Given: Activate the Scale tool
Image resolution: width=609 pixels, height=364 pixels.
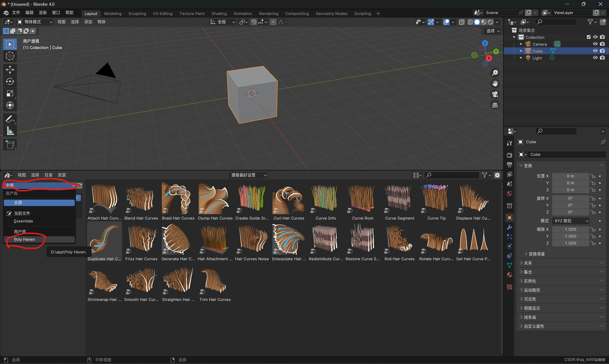Looking at the screenshot, I should pyautogui.click(x=10, y=93).
